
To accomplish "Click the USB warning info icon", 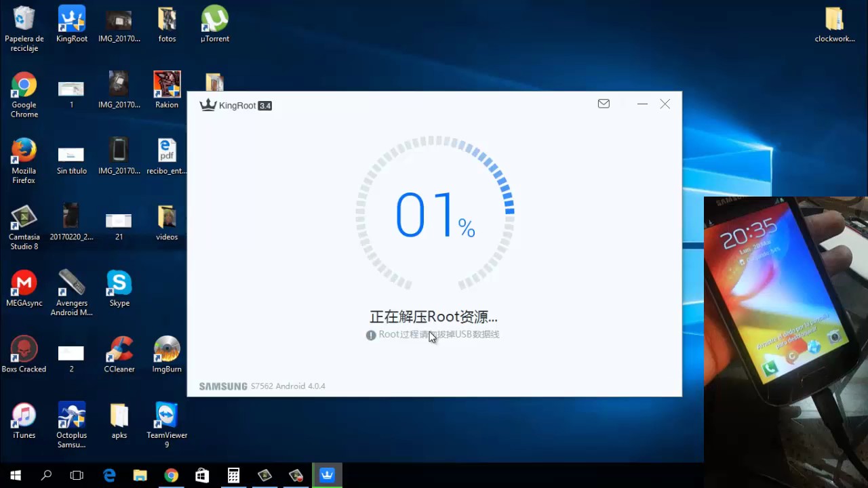I will [x=371, y=335].
